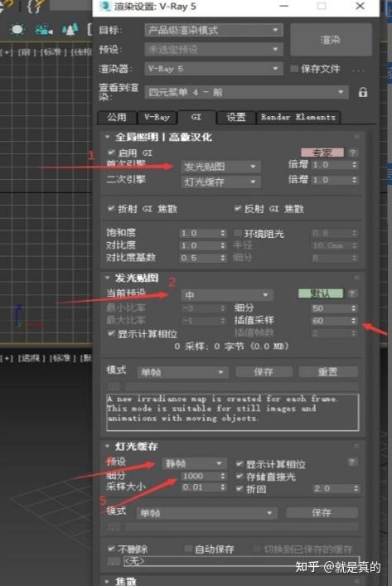The height and width of the screenshot is (586, 392).
Task: Open the 目标 dropdown showing 产品级渲染模式
Action: pyautogui.click(x=214, y=30)
